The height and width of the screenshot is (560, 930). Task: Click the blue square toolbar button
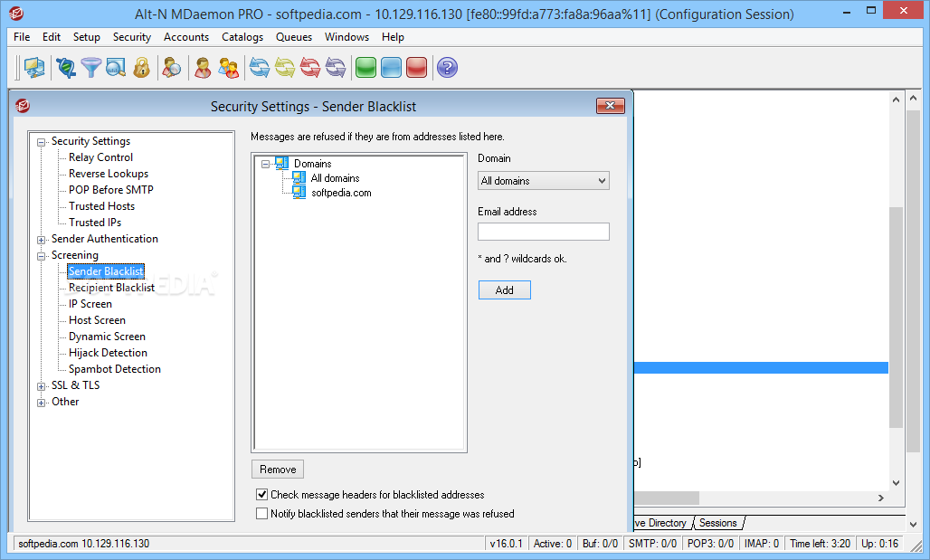(392, 68)
